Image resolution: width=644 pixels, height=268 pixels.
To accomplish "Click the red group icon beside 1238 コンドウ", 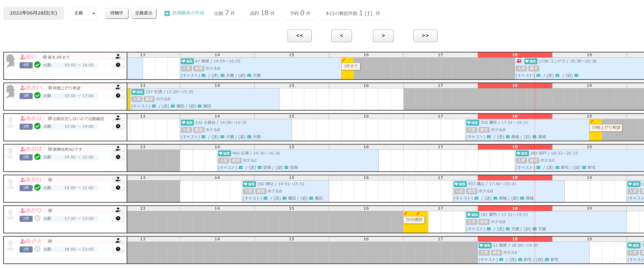I will tap(519, 61).
